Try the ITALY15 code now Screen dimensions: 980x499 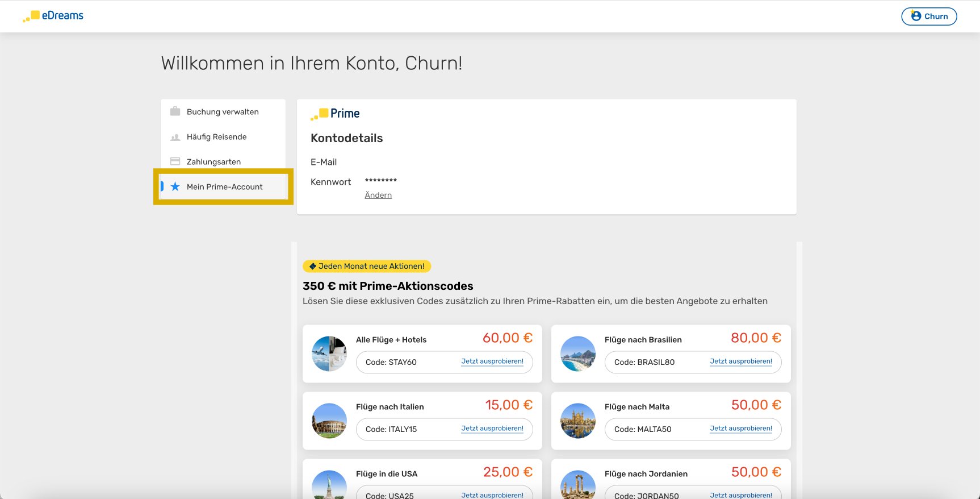tap(492, 429)
